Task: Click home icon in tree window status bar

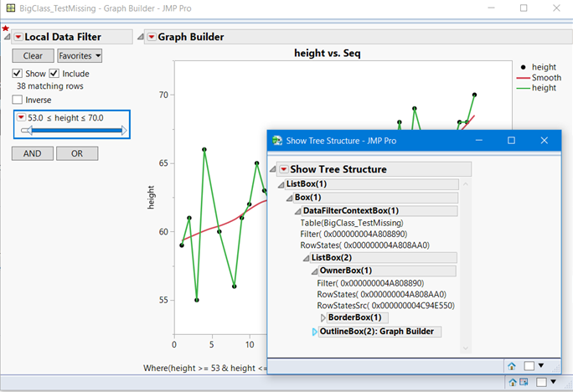Action: pos(512,366)
